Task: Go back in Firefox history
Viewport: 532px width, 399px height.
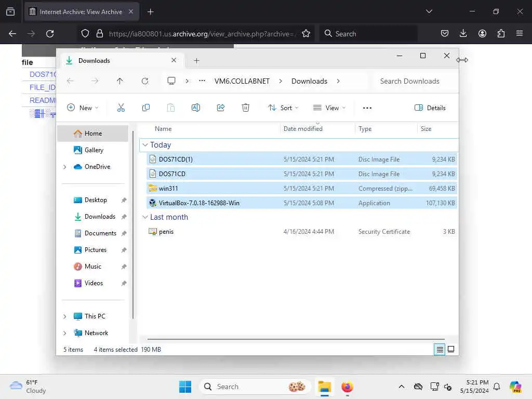Action: [12, 34]
